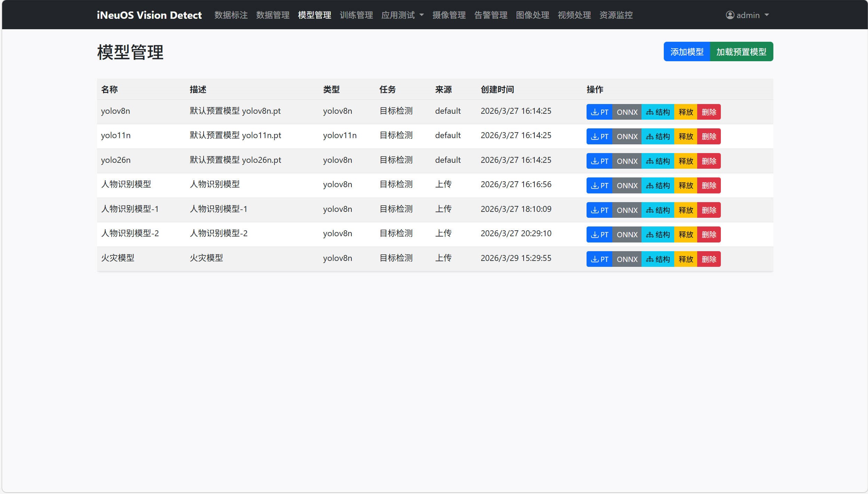
Task: View structure of yolo11n model
Action: point(658,136)
